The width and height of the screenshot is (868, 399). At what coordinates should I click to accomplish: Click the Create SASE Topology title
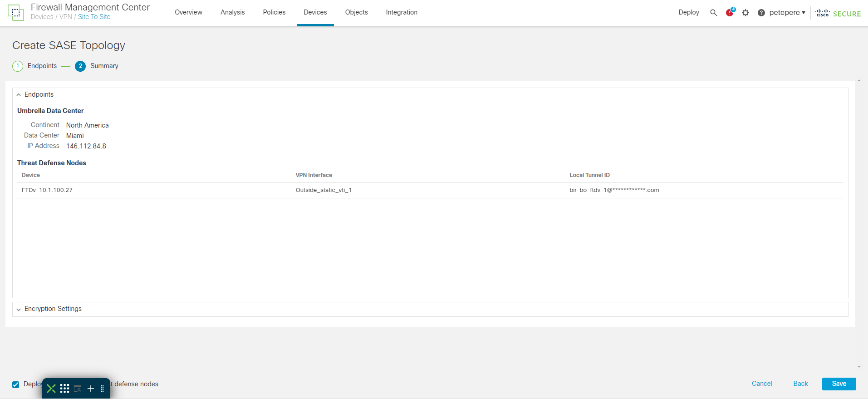[69, 45]
